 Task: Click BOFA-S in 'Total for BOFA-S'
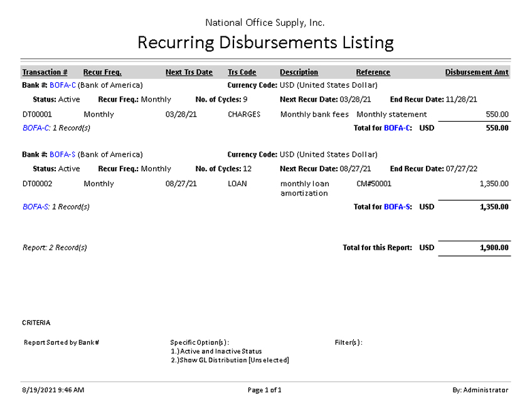click(x=397, y=206)
